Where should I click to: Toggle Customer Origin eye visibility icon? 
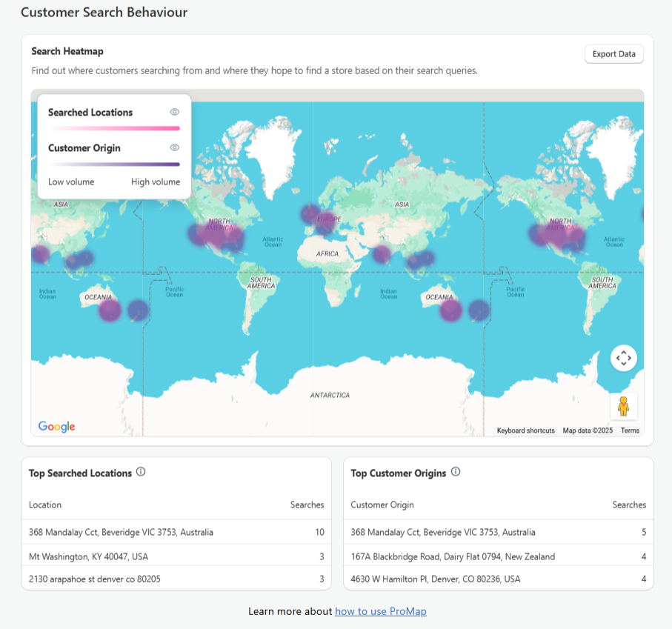pyautogui.click(x=175, y=147)
